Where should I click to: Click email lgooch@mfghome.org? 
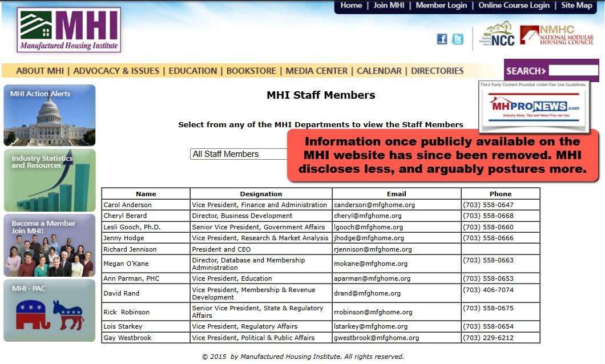click(x=369, y=227)
